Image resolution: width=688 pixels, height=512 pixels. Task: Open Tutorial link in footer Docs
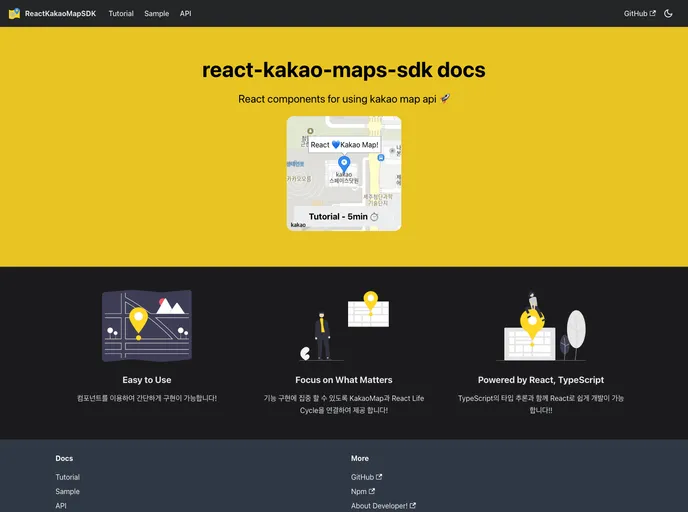tap(68, 477)
